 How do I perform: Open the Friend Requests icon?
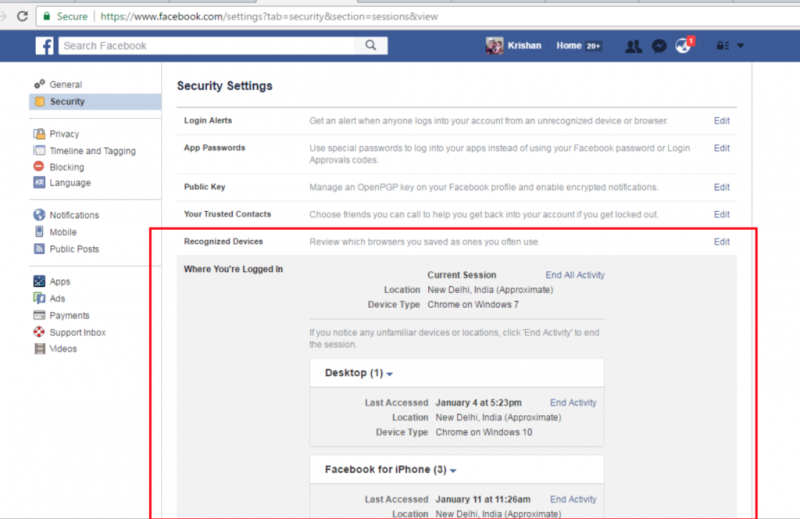[x=633, y=46]
